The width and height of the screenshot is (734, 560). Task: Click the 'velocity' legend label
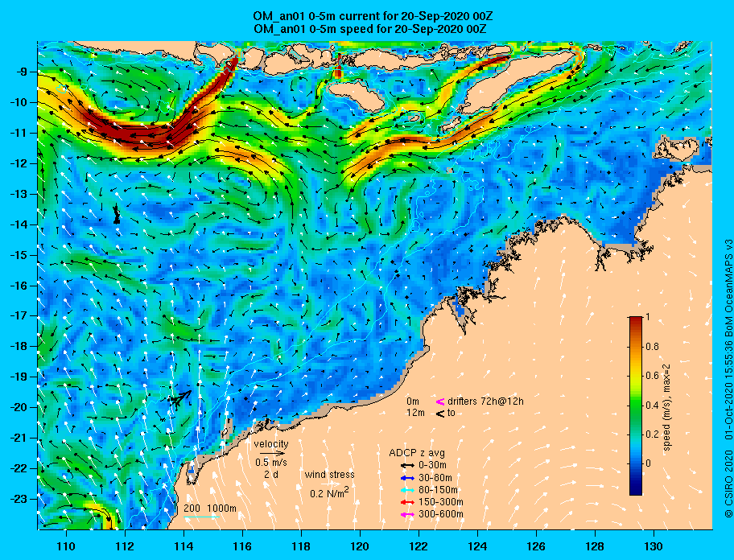click(x=271, y=444)
